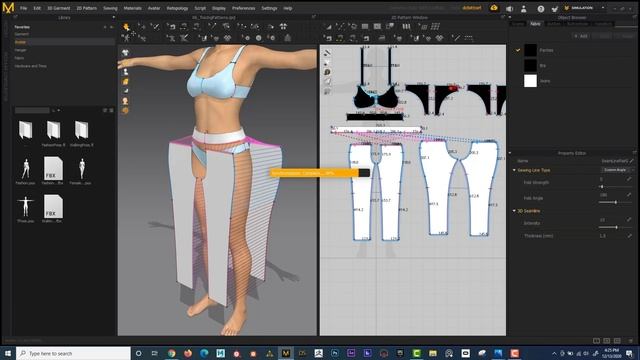Select the four-petal icon at end of 3D toolbar
Screen dimensions: 640x360
(283, 27)
